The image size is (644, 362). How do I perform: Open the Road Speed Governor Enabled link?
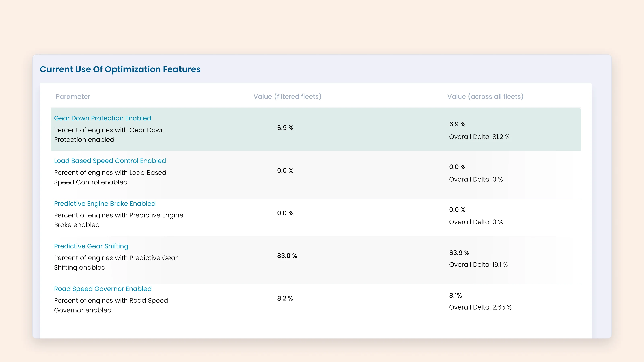[x=103, y=289]
